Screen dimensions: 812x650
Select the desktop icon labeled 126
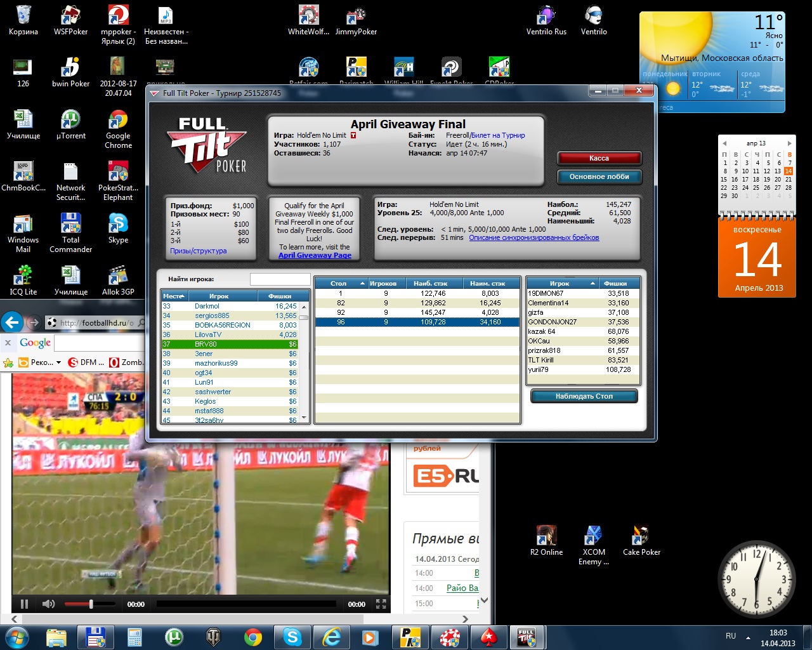tap(23, 72)
